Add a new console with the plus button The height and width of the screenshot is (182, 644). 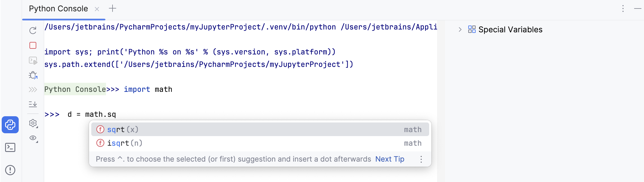click(x=113, y=8)
